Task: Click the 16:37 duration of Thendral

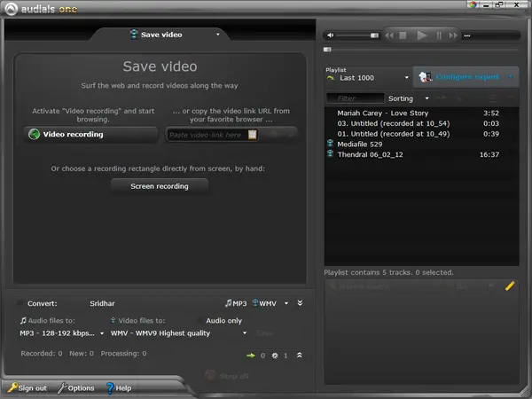Action: pos(489,154)
